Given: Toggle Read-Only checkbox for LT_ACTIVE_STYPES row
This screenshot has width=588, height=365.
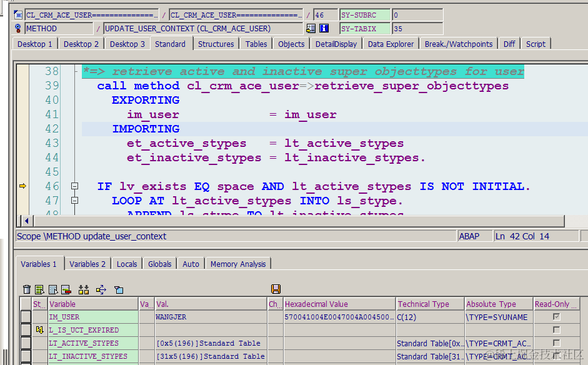Looking at the screenshot, I should point(557,343).
